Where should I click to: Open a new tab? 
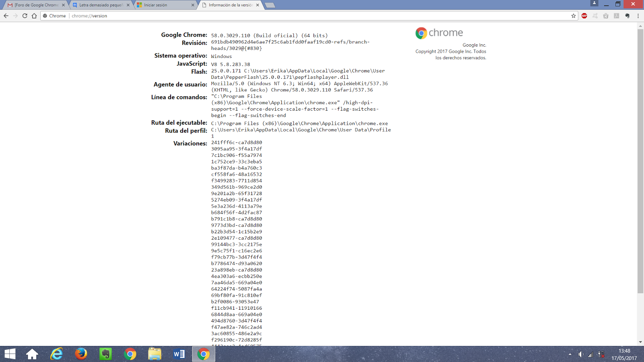click(270, 5)
